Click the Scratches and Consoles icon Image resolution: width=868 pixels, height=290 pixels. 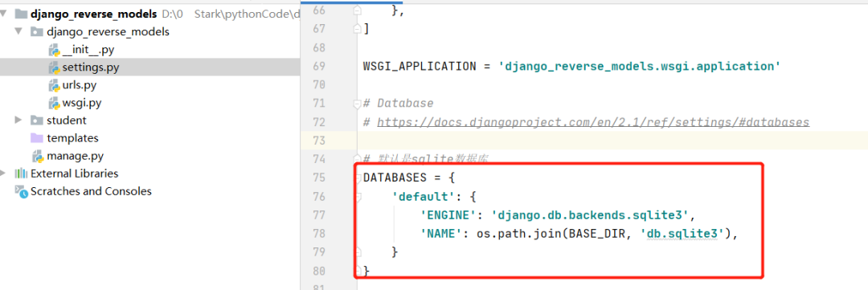tap(21, 191)
